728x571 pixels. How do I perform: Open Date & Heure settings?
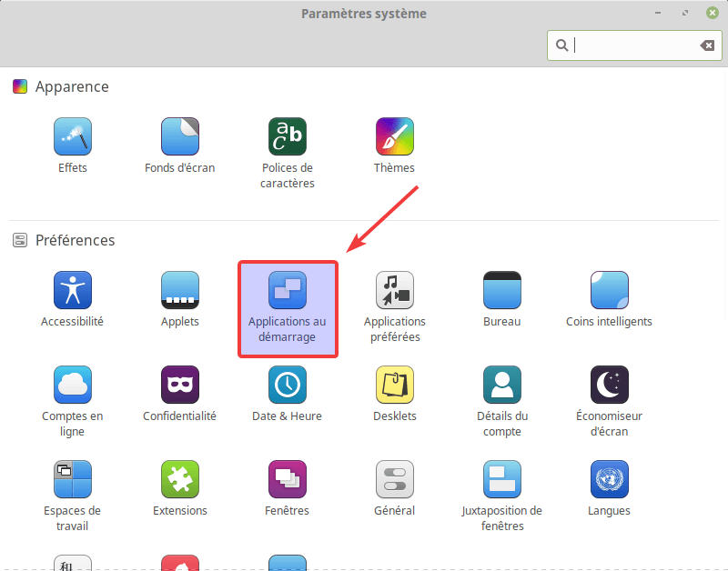(x=288, y=385)
